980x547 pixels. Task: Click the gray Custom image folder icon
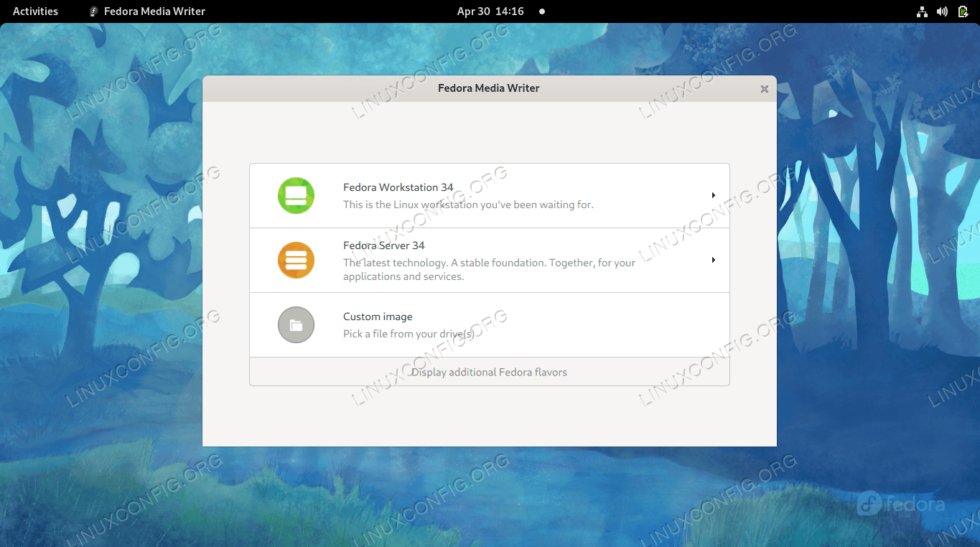pos(296,324)
